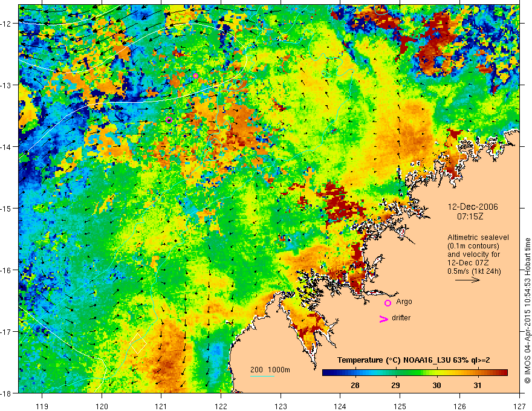Image resolution: width=532 pixels, height=411 pixels.
Task: Click the IMOS copyright timestamp text
Action: (527, 311)
